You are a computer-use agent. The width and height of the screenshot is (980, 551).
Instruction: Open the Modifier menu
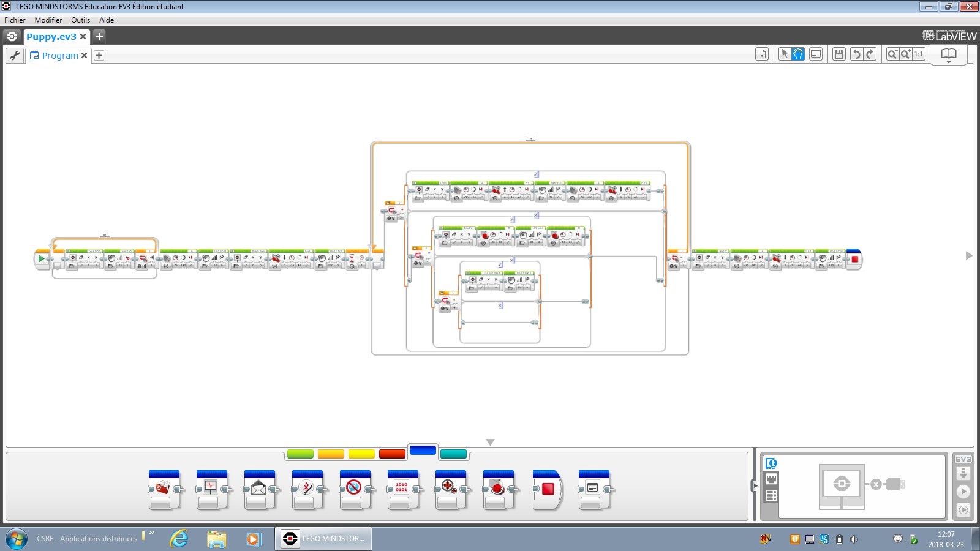tap(48, 20)
